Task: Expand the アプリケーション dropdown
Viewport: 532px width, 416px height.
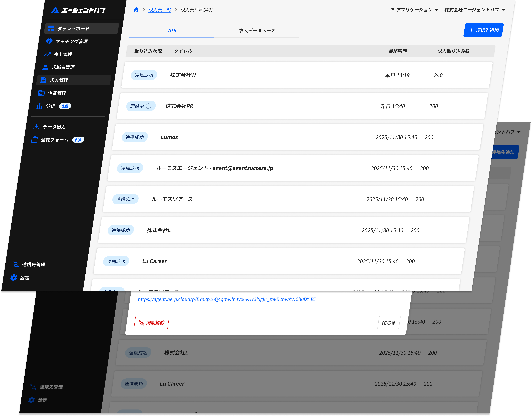Action: tap(414, 10)
